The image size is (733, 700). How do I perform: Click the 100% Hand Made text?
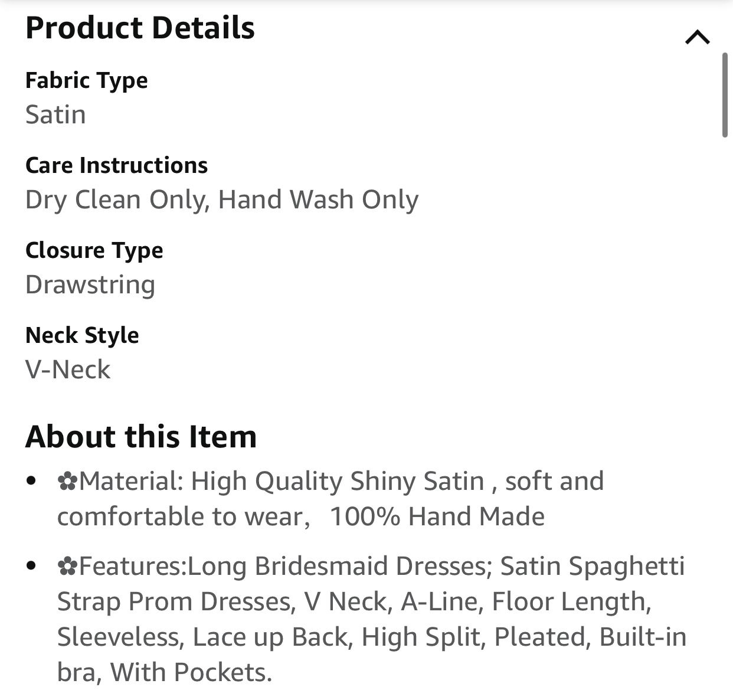point(437,517)
